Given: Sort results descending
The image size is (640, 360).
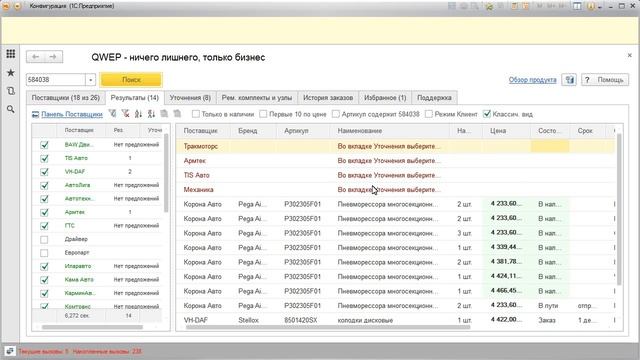Looking at the screenshot, I should (151, 114).
